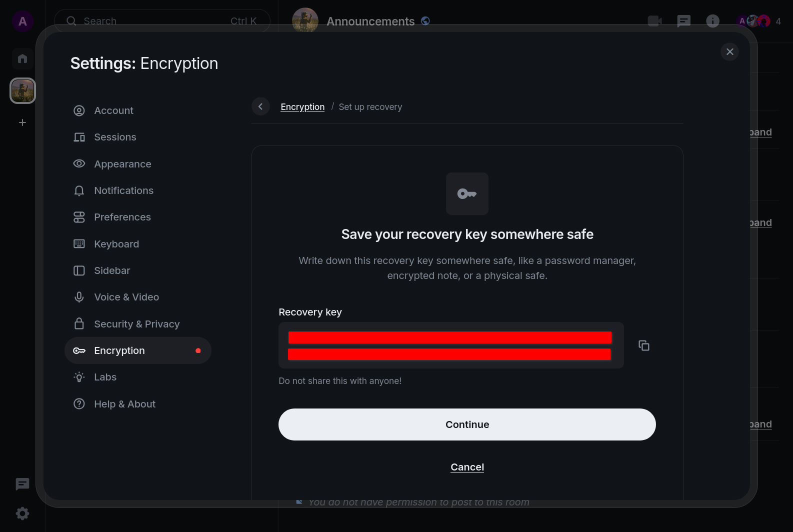This screenshot has width=793, height=532.
Task: Close the Settings dialog
Action: (x=729, y=52)
